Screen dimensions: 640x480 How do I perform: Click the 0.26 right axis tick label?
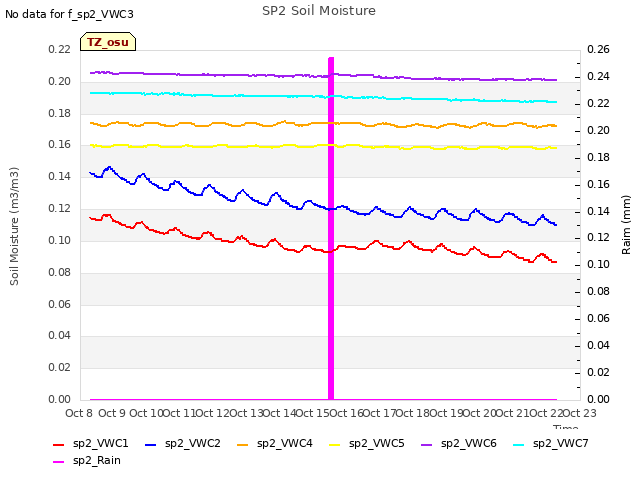pos(598,49)
